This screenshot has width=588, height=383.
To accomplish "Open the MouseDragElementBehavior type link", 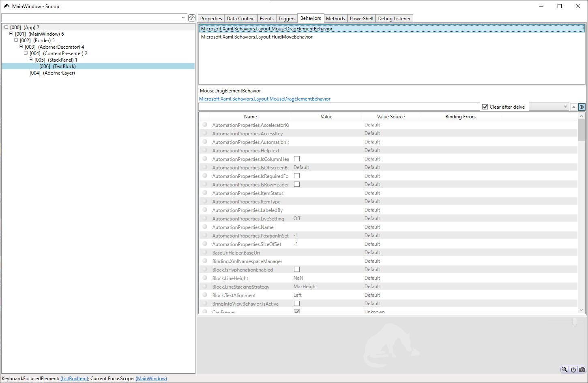I will (264, 99).
